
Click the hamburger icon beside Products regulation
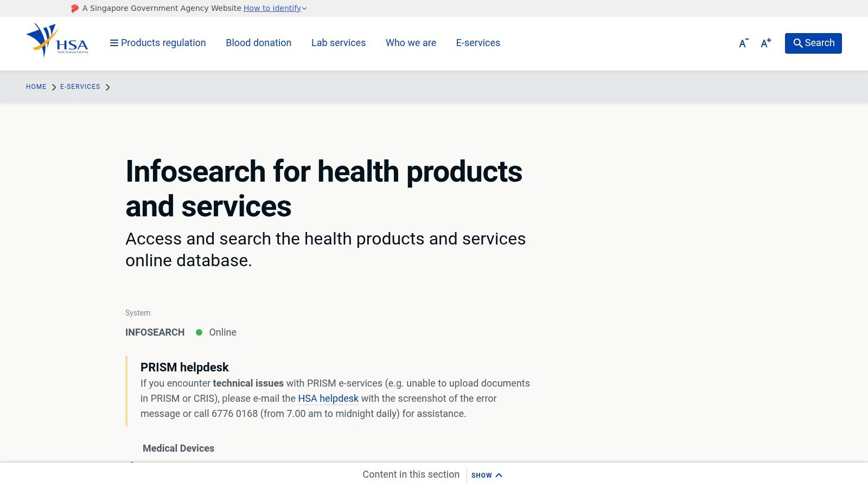(x=114, y=43)
